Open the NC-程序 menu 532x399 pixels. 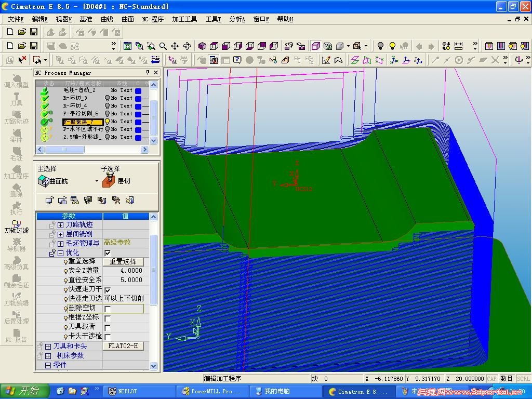pos(153,19)
